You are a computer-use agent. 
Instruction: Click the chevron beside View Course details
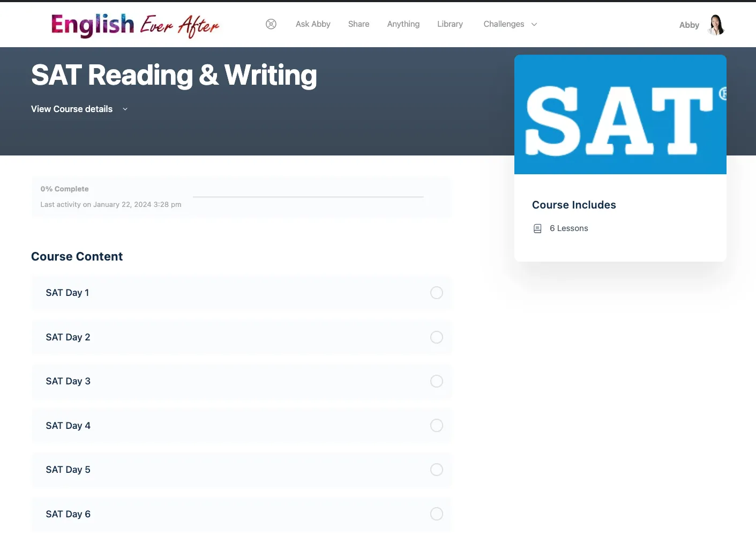point(125,109)
